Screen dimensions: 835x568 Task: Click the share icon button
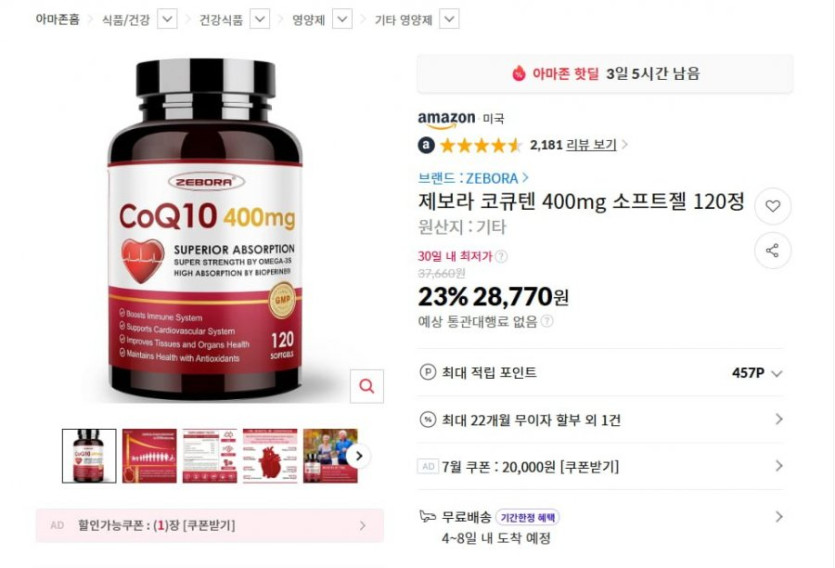[x=773, y=250]
